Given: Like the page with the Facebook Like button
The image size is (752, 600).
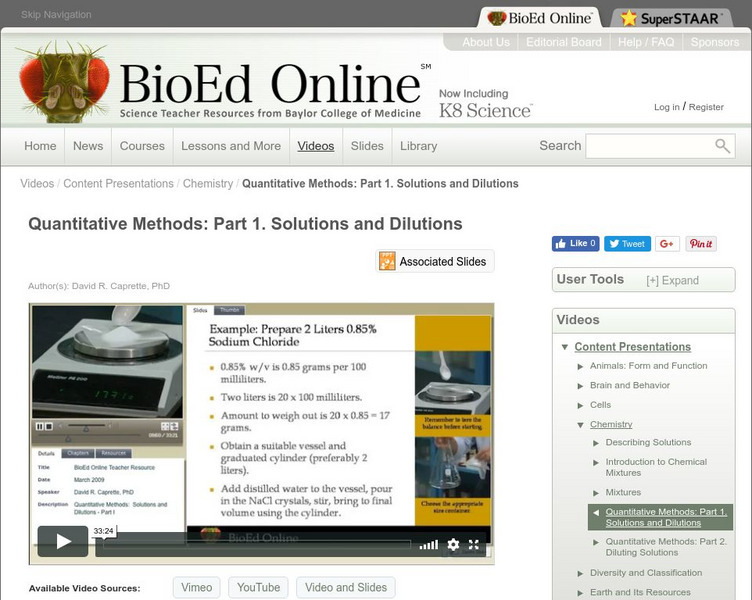Looking at the screenshot, I should pos(576,244).
